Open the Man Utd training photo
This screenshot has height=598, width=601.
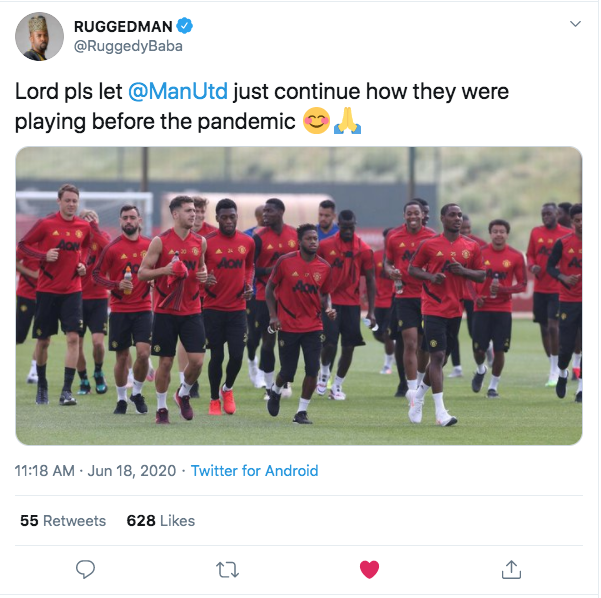299,296
